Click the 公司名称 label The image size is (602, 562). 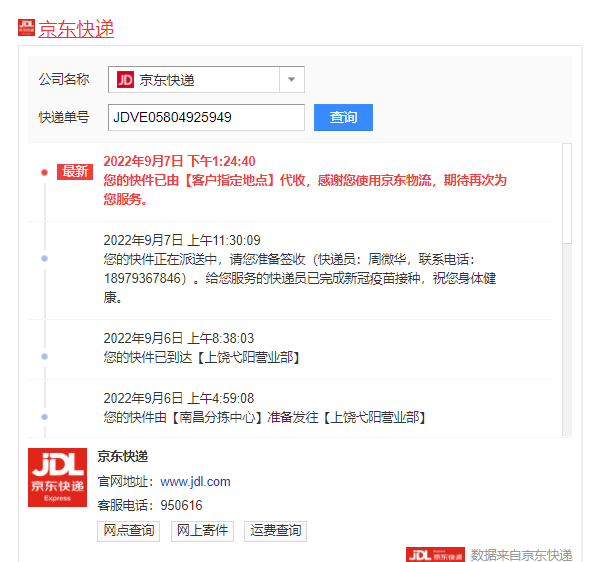click(x=64, y=79)
